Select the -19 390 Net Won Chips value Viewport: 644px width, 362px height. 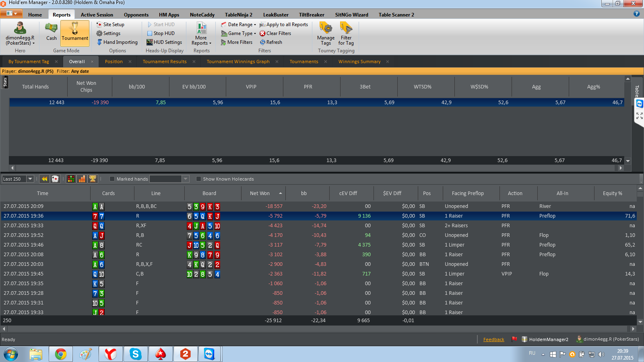(x=100, y=103)
